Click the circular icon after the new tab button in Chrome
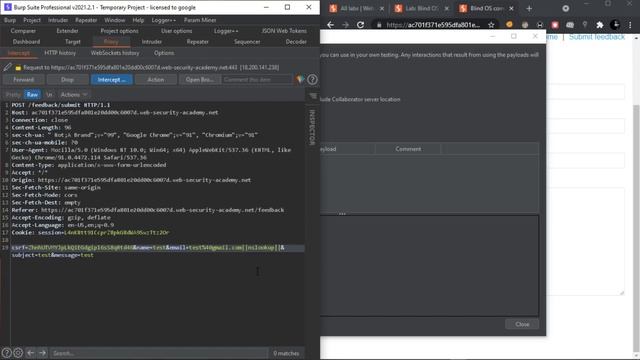This screenshot has width=640, height=360. 566,8
